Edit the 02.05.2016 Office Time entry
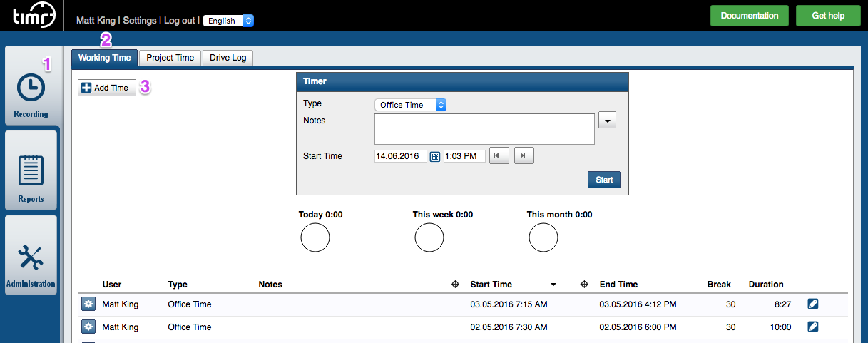Viewport: 868px width, 343px height. (813, 327)
